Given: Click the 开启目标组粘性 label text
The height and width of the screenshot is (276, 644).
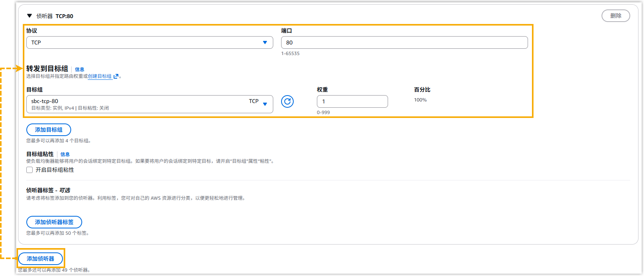Looking at the screenshot, I should pyautogui.click(x=55, y=170).
